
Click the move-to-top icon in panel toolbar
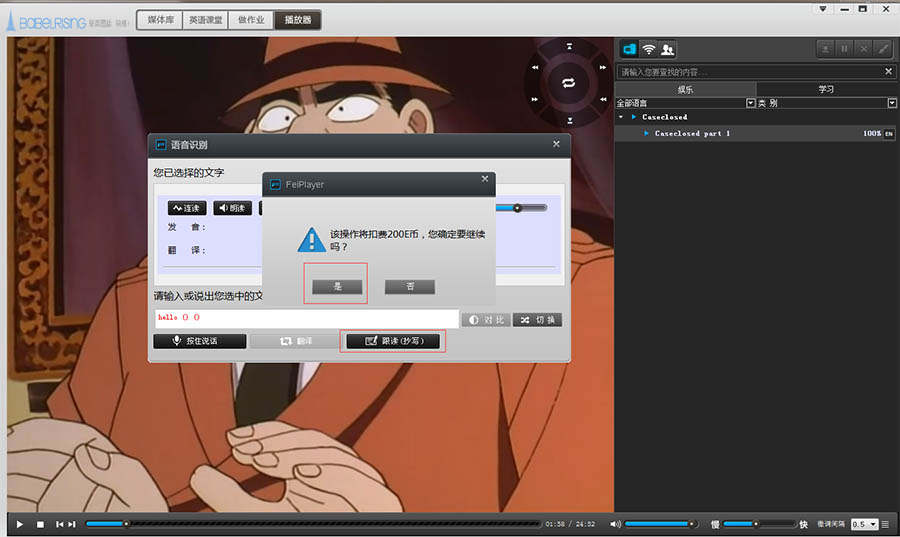point(825,49)
